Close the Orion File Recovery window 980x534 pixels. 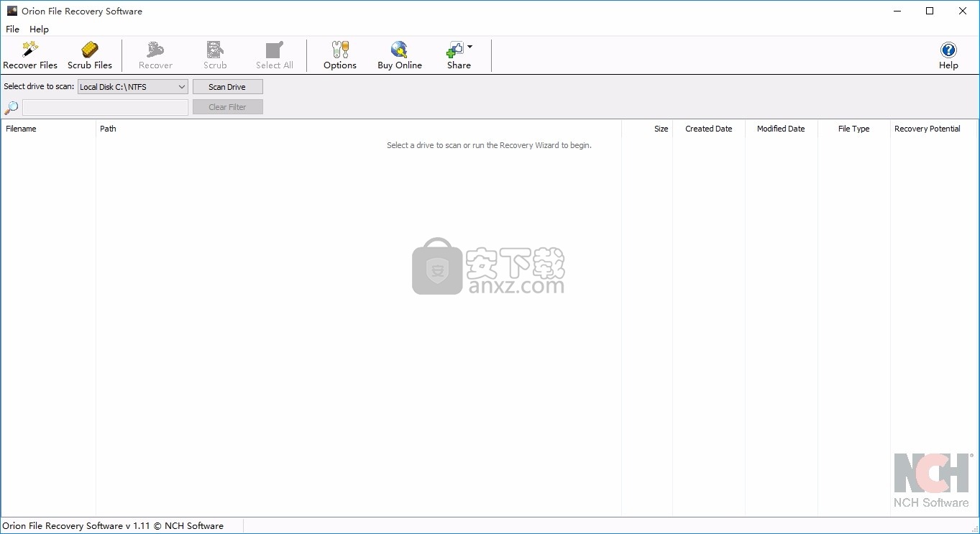(963, 11)
